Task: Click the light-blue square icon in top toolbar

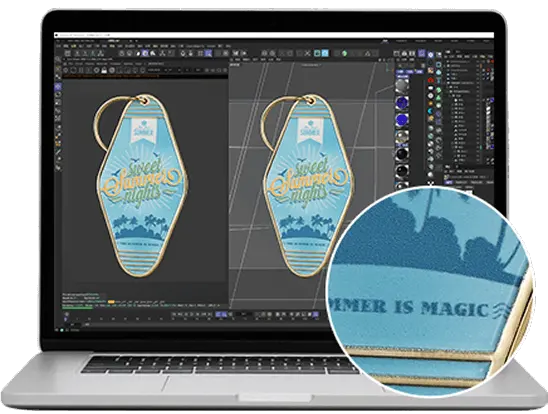Action: coord(325,53)
